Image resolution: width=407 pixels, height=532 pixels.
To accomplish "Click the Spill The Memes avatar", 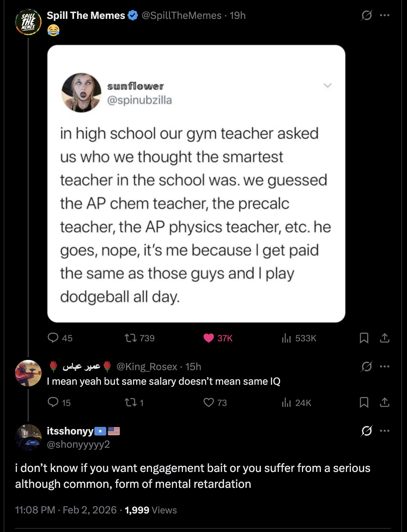I will [x=28, y=22].
